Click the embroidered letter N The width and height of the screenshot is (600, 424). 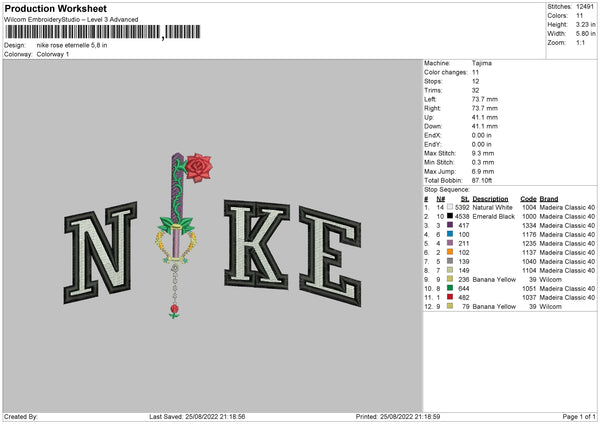(101, 253)
